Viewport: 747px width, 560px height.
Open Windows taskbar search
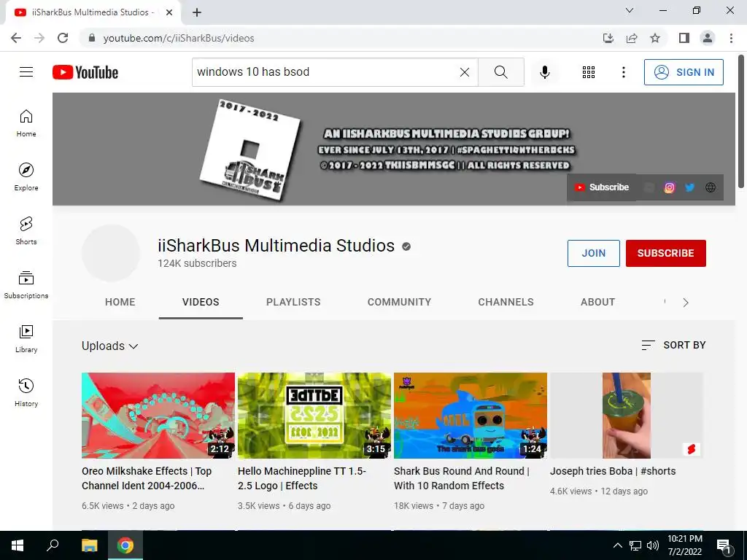(x=53, y=545)
